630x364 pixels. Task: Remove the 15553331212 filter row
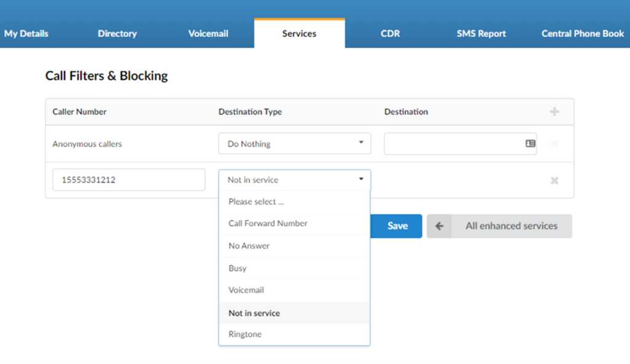(554, 180)
